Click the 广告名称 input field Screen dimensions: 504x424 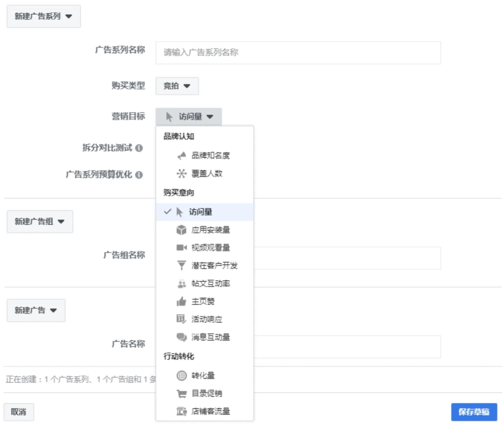point(347,347)
